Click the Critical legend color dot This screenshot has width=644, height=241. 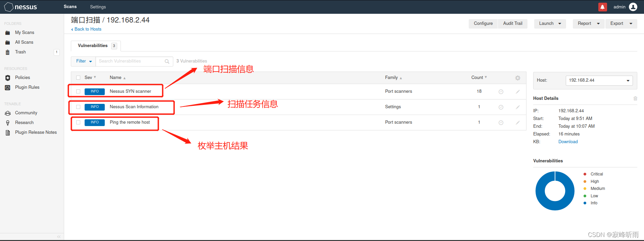[585, 174]
